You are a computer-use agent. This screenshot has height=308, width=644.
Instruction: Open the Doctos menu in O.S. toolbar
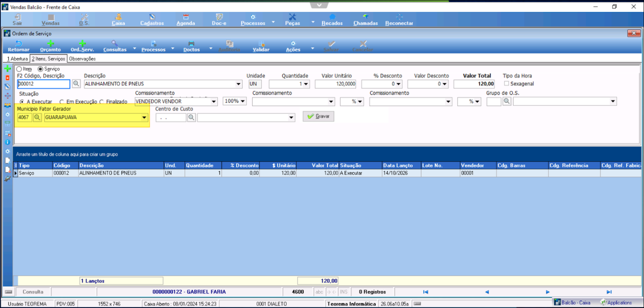pyautogui.click(x=191, y=46)
